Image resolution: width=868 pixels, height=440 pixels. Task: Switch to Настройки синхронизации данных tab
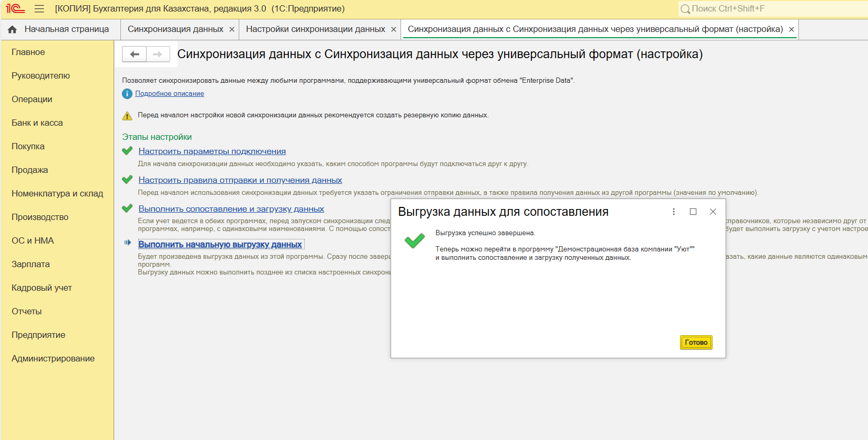coord(315,29)
